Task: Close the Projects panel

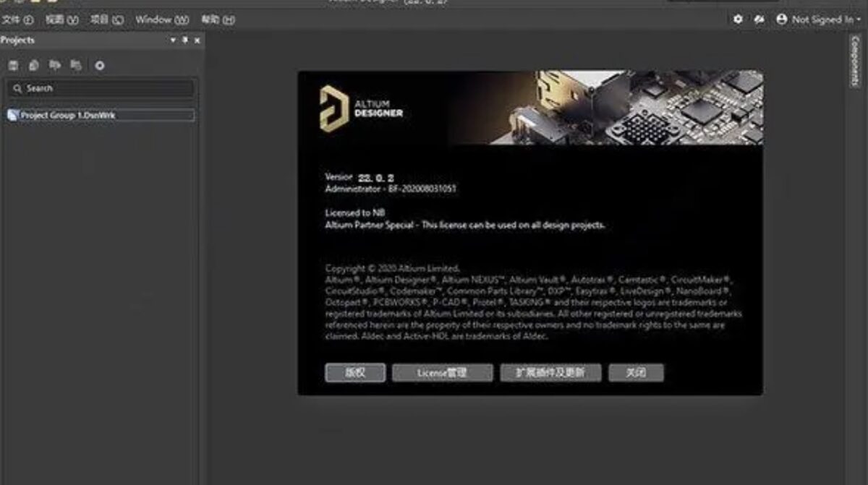Action: tap(197, 40)
